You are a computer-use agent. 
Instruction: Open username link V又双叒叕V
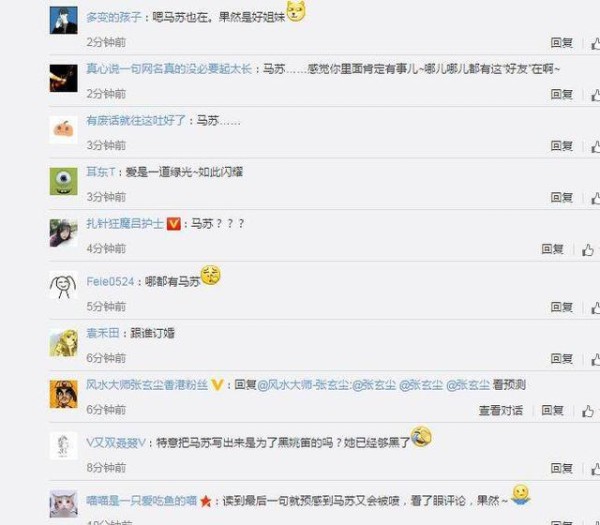pos(116,443)
